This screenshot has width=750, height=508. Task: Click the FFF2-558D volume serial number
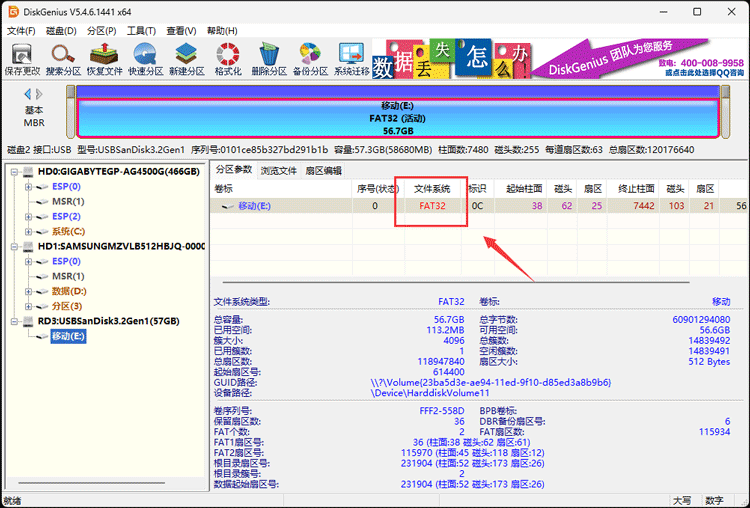[x=441, y=411]
